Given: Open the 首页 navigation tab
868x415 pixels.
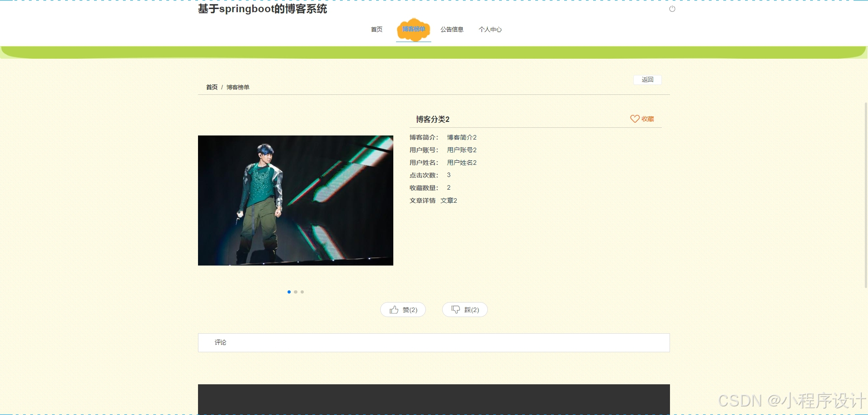Looking at the screenshot, I should 377,29.
